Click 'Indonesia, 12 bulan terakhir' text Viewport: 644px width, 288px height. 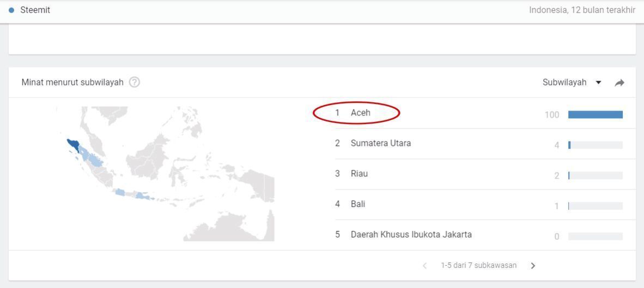pos(582,10)
